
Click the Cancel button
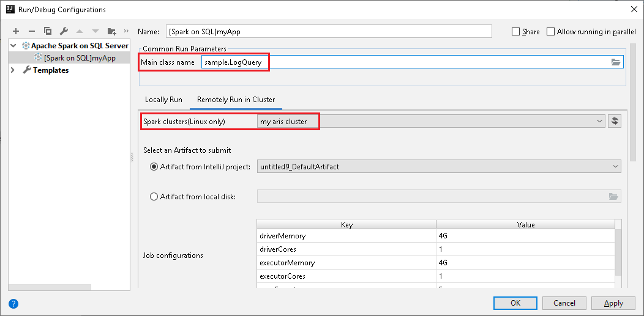coord(564,303)
